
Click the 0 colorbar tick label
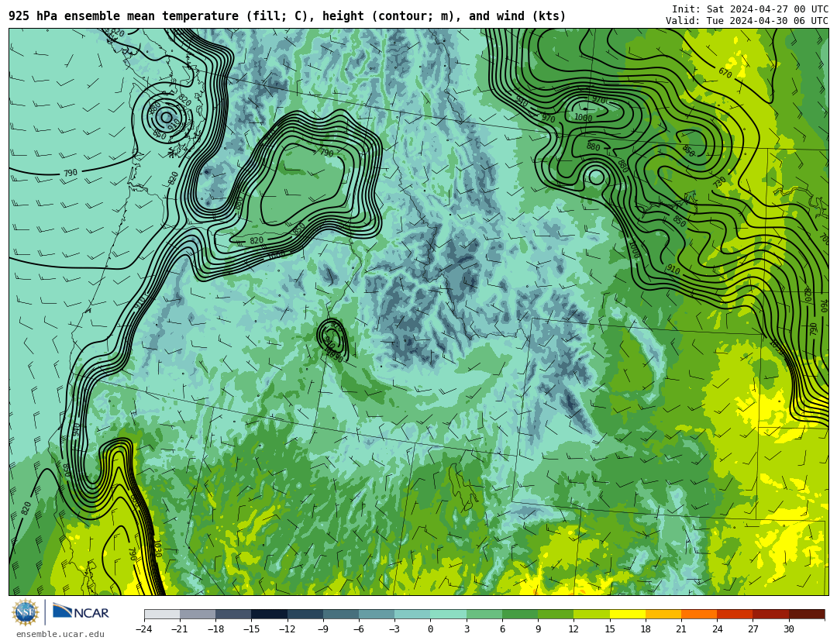tap(431, 629)
